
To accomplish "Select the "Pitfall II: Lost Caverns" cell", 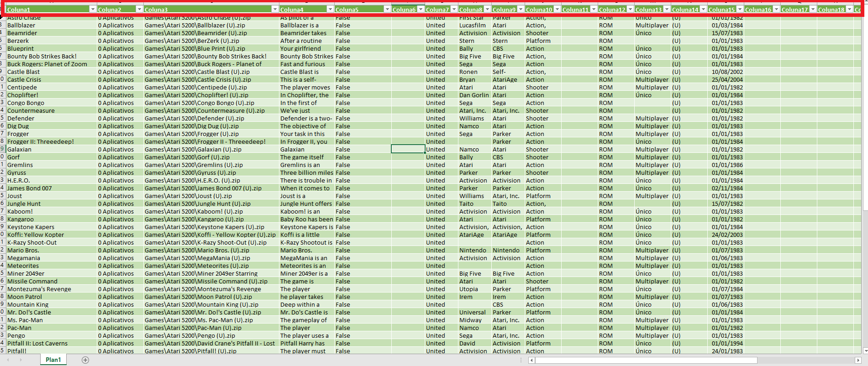I will tap(52, 343).
